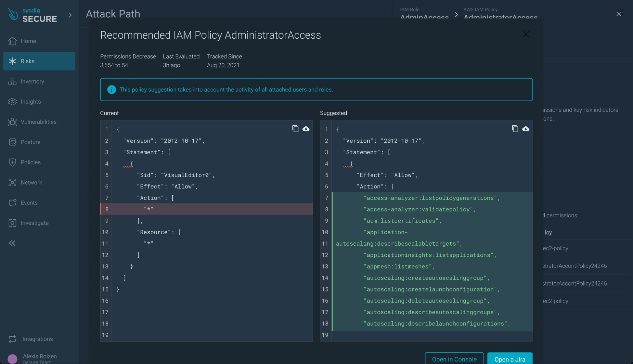Close the Attack Path panel
633x364 pixels.
coord(618,14)
